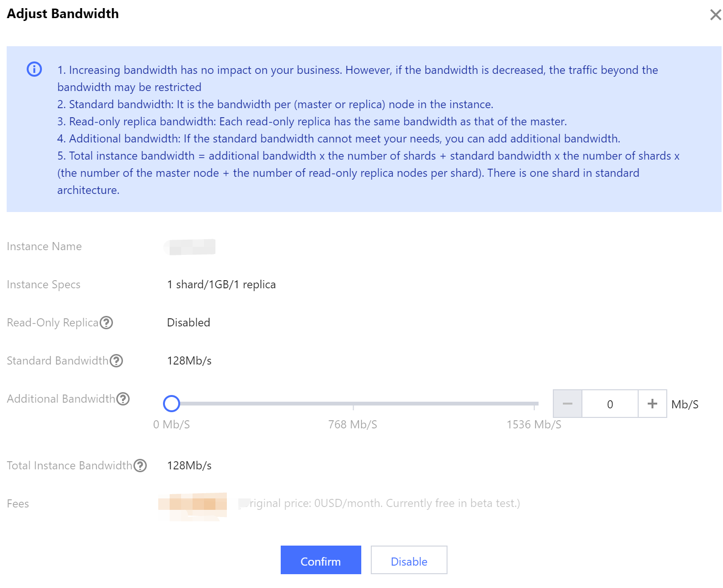Show the Total Instance Bandwidth help icon
Viewport: 723px width, 588px height.
[140, 466]
